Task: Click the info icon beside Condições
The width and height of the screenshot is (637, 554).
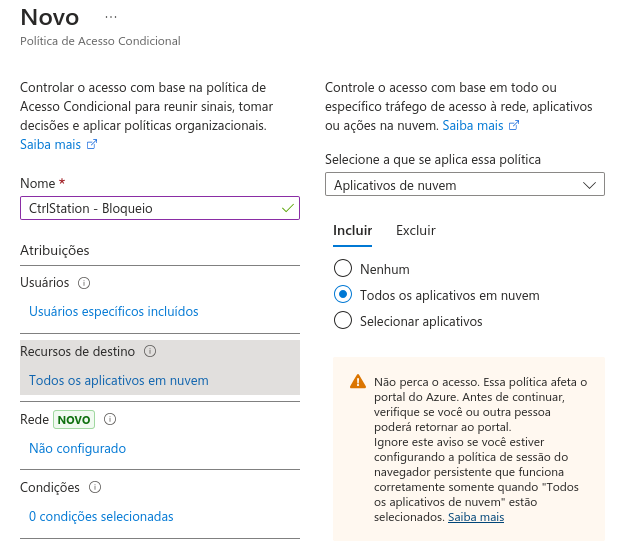Action: [95, 488]
